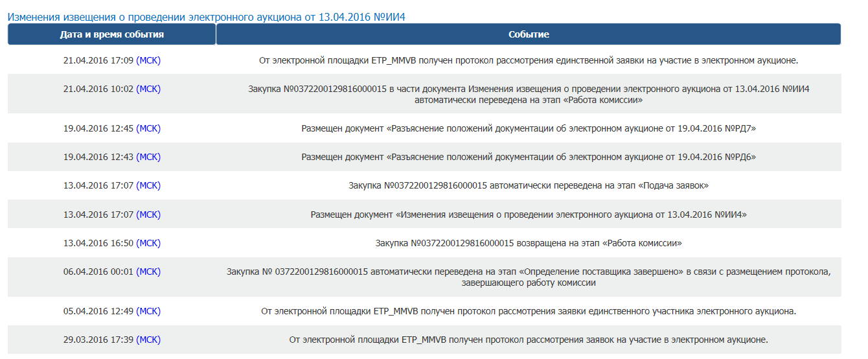Screen dimensions: 868x359
Task: Open the 'Изменения извещения' title link from 13.04.2016
Action: (x=206, y=16)
